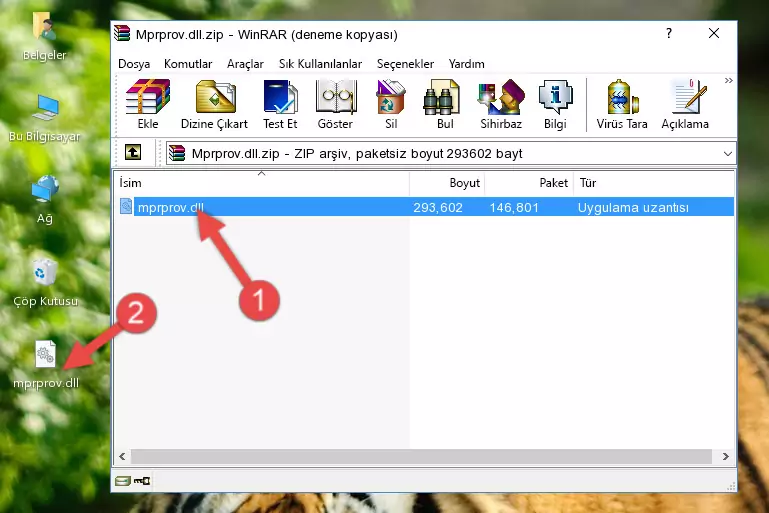
Task: Click the 146,801 packed value
Action: click(514, 207)
